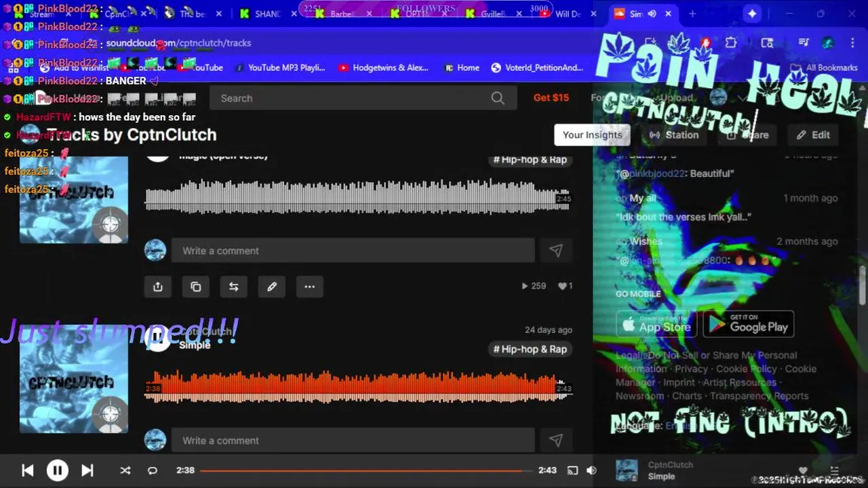Pause the Simple track with its round button
This screenshot has height=488, width=868.
[x=158, y=338]
